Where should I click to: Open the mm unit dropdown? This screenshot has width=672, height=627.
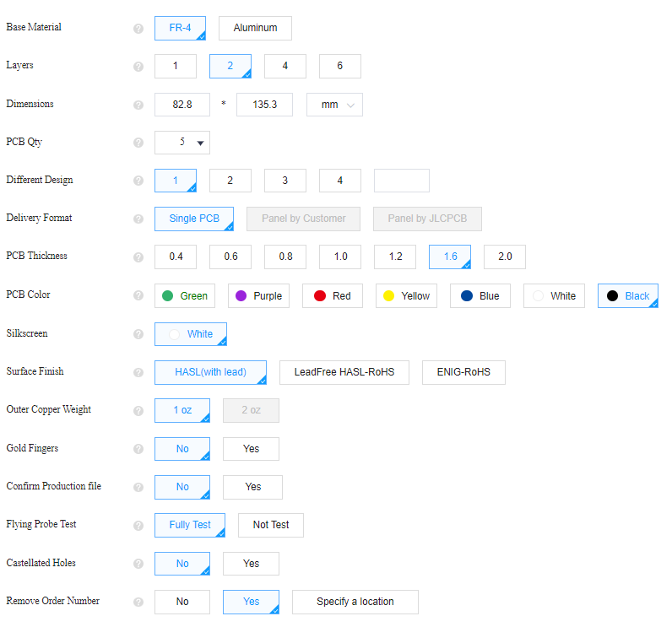pyautogui.click(x=334, y=105)
